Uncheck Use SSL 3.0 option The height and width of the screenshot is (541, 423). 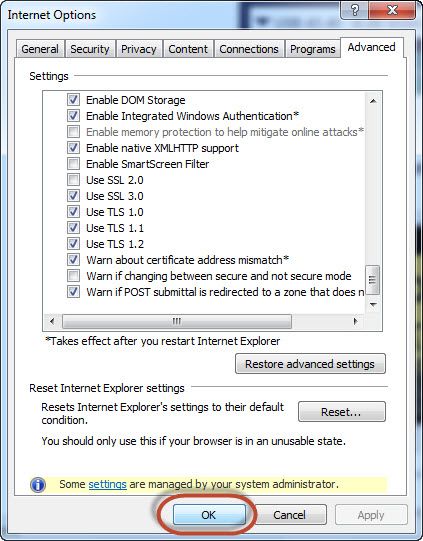coord(73,196)
